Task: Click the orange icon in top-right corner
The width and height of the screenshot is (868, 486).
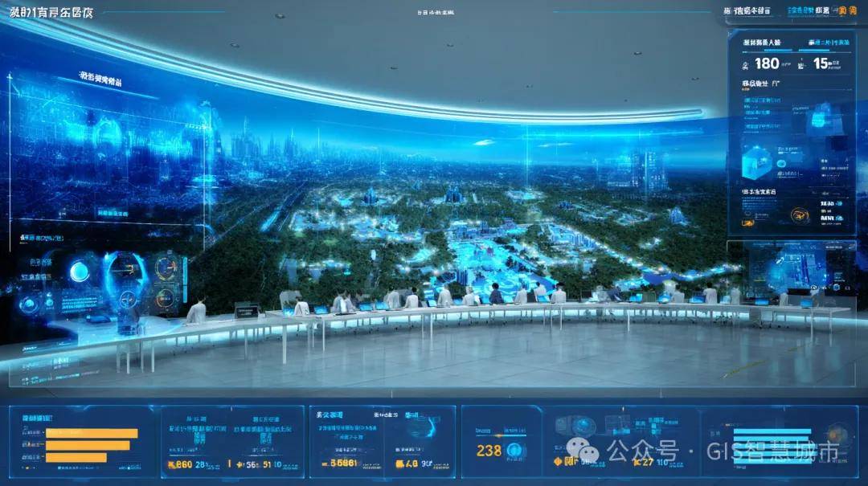Action: click(x=846, y=11)
